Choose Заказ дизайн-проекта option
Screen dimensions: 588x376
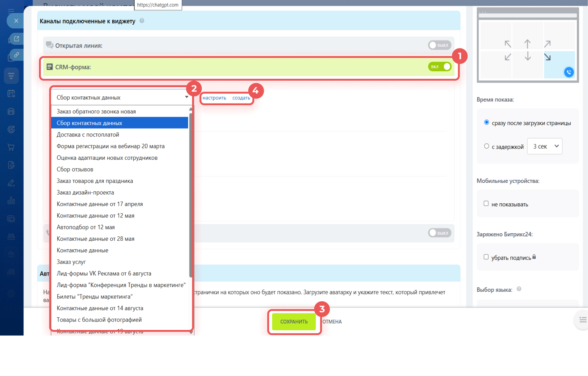[x=120, y=192]
